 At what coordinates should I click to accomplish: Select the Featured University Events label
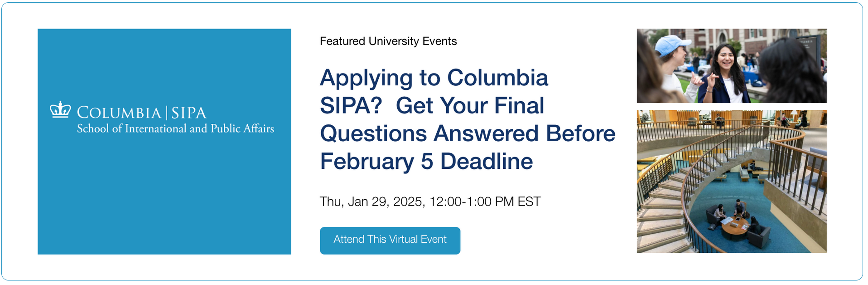tap(388, 41)
